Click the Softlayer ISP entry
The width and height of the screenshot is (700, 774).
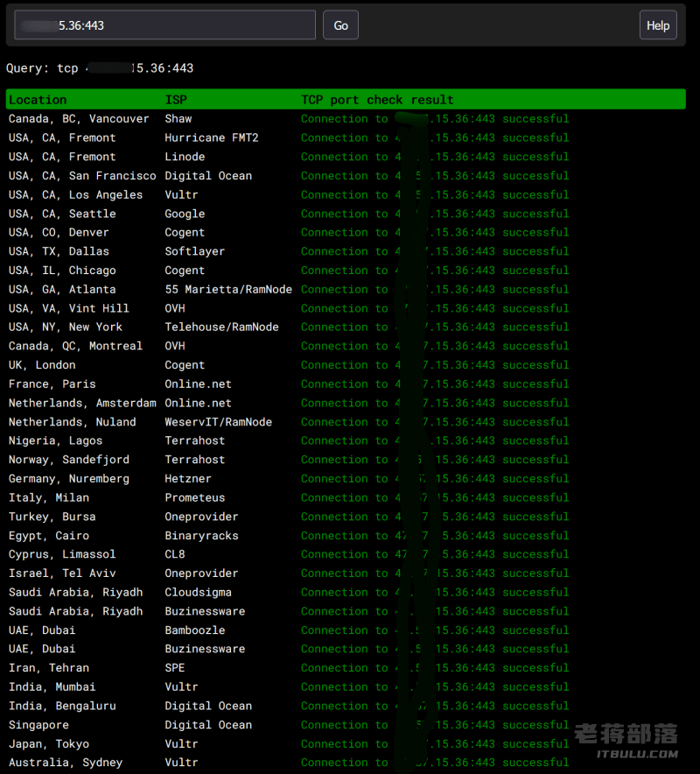point(194,251)
